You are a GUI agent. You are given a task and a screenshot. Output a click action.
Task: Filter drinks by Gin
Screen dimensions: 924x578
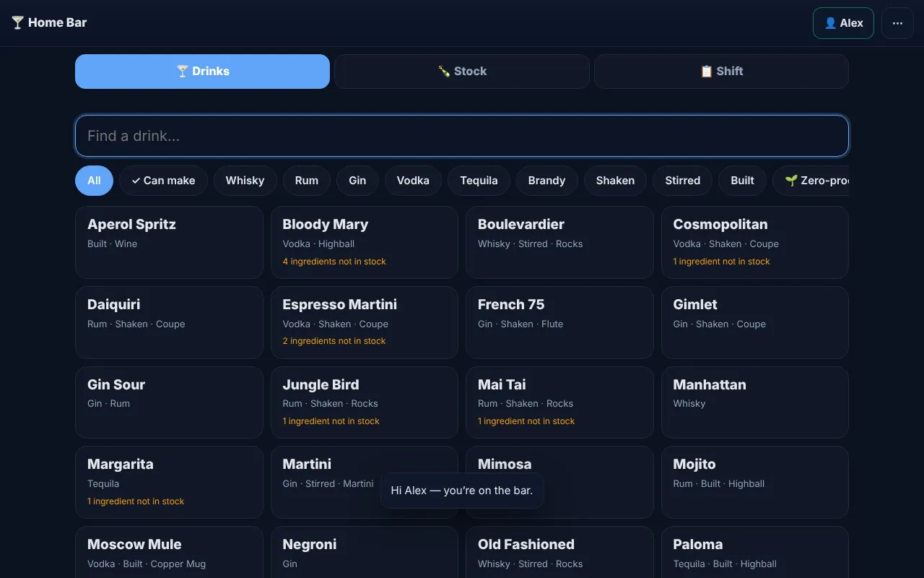point(357,181)
